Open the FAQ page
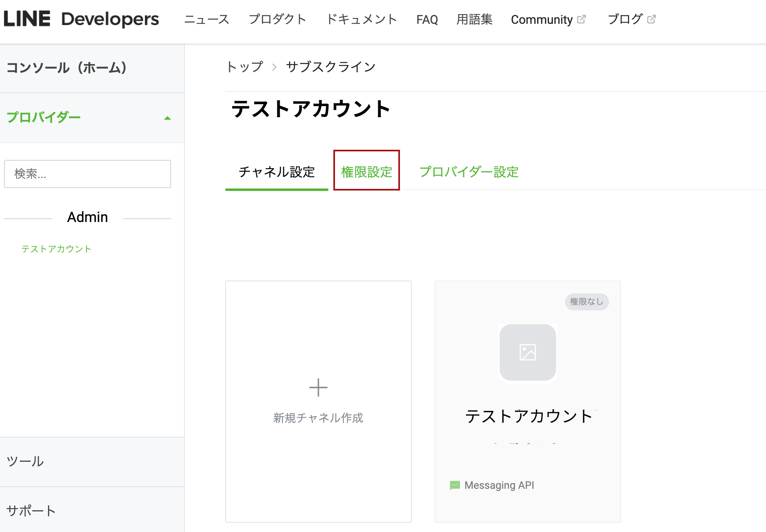This screenshot has width=766, height=532. coord(427,19)
